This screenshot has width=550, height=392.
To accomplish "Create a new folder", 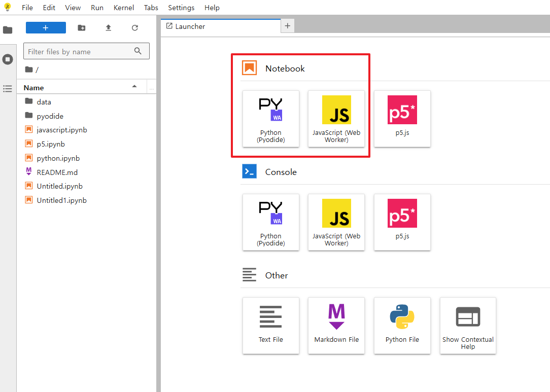I will pyautogui.click(x=81, y=28).
